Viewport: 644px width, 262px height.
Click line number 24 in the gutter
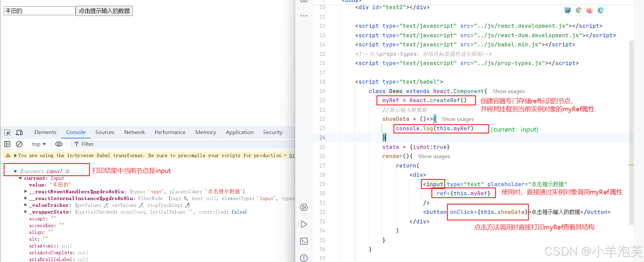coord(322,138)
